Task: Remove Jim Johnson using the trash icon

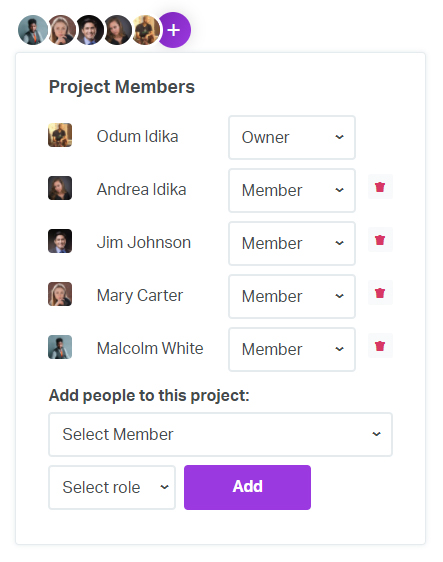Action: click(380, 240)
